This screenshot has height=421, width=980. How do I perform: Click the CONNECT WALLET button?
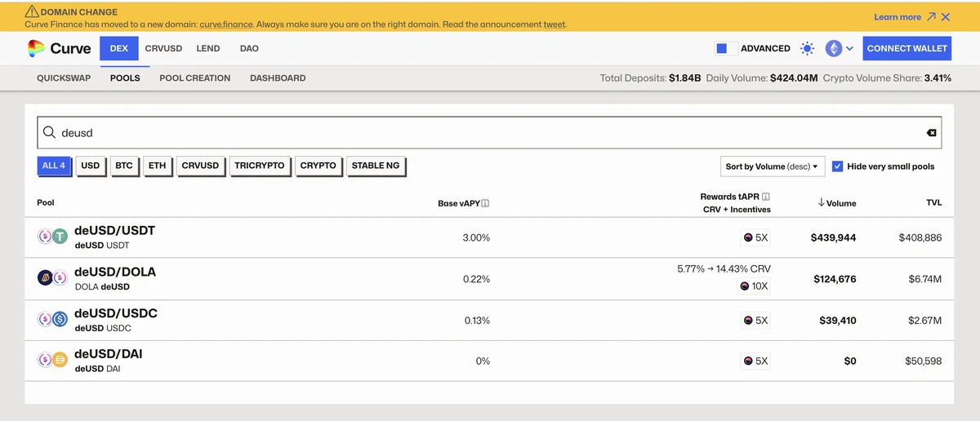point(907,49)
